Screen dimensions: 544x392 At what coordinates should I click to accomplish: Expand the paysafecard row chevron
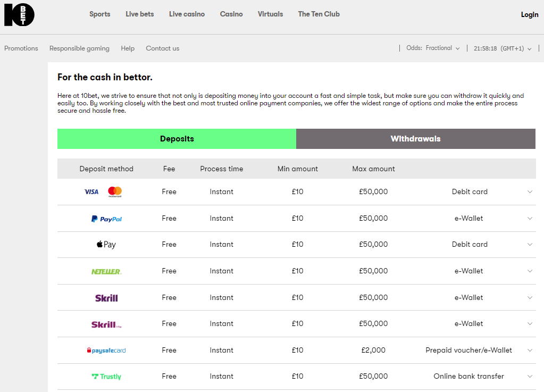coord(530,351)
